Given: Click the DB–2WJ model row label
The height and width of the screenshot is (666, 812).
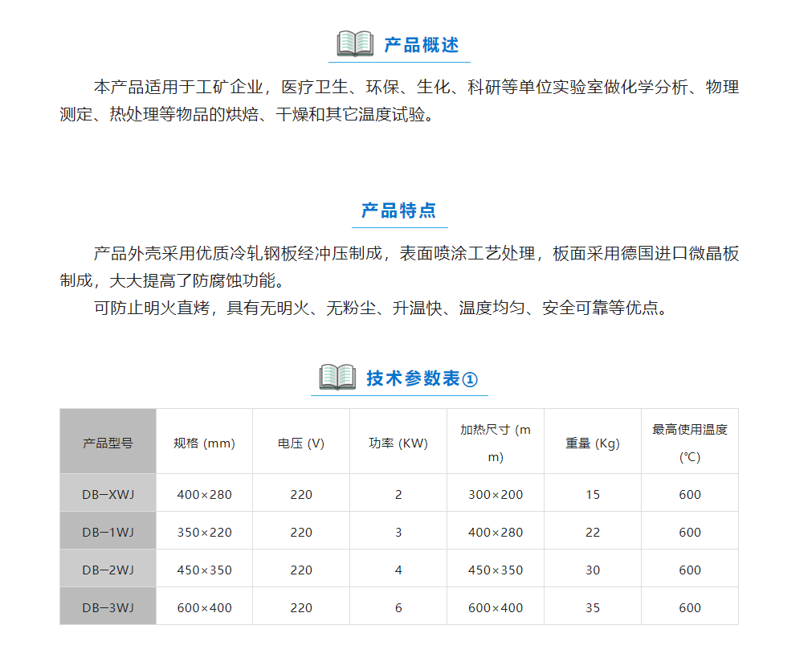Looking at the screenshot, I should click(x=108, y=570).
